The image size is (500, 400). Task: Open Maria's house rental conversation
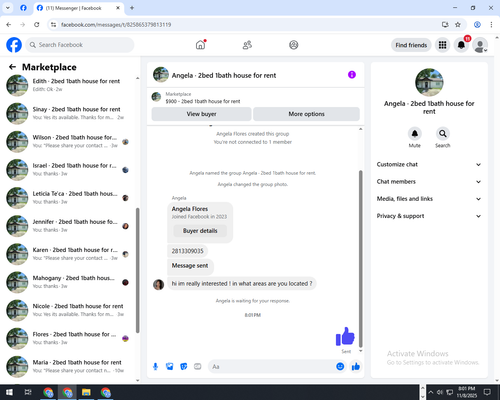click(x=69, y=367)
